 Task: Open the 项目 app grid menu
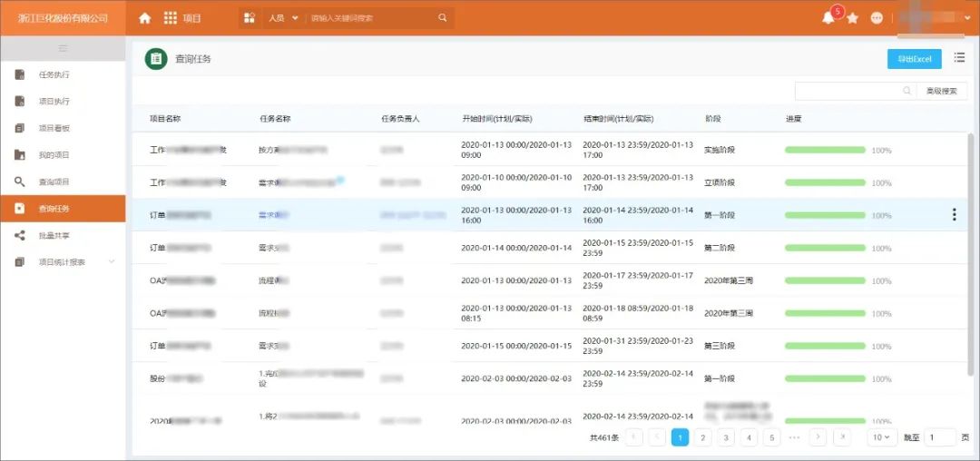171,18
